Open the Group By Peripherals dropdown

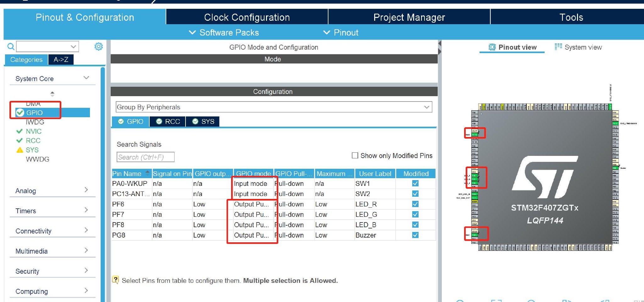[x=274, y=107]
